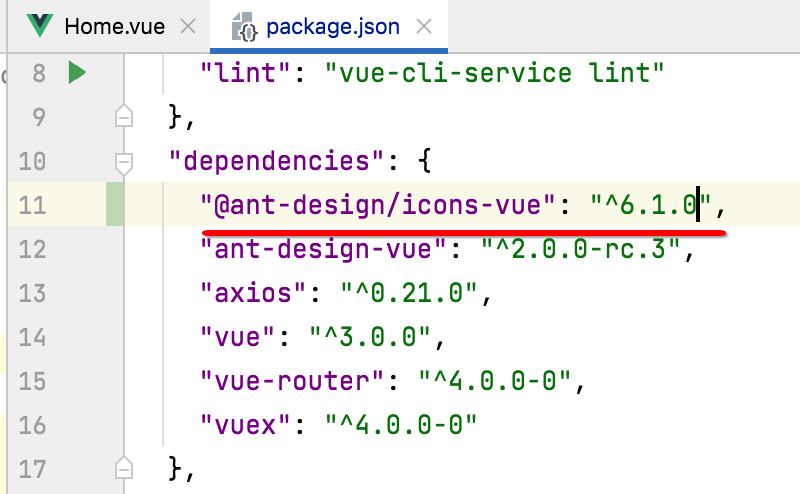The height and width of the screenshot is (494, 800).
Task: Click the "axios" dependency name
Action: click(253, 293)
